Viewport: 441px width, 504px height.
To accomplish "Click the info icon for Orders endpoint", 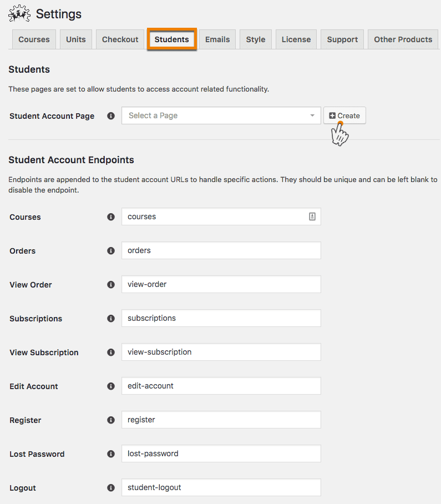I will (x=111, y=251).
